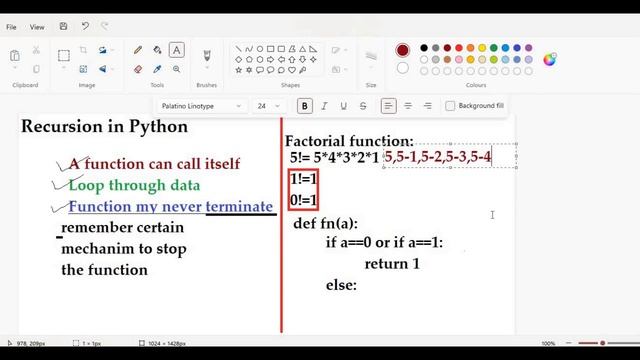
Task: Set text alignment to right
Action: [427, 106]
